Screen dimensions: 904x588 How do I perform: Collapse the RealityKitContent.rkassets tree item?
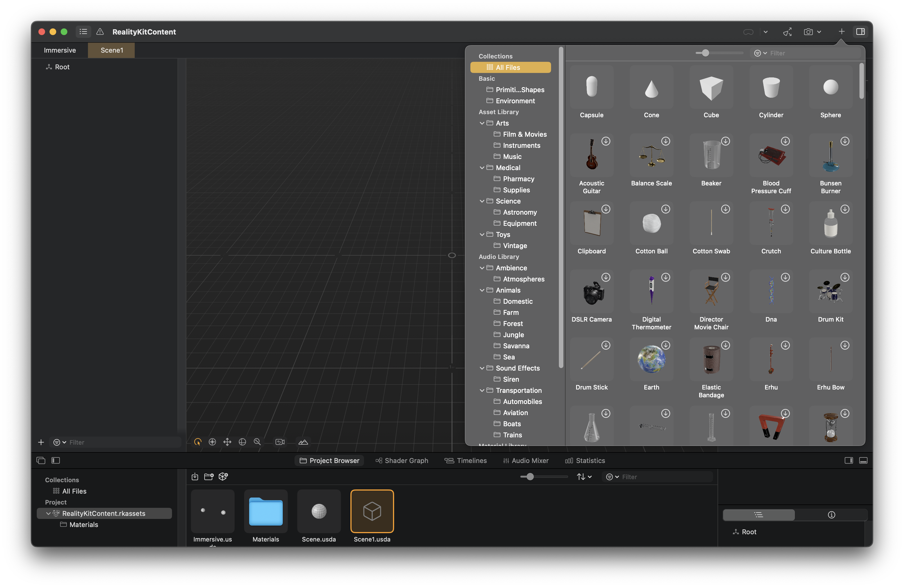(x=48, y=513)
